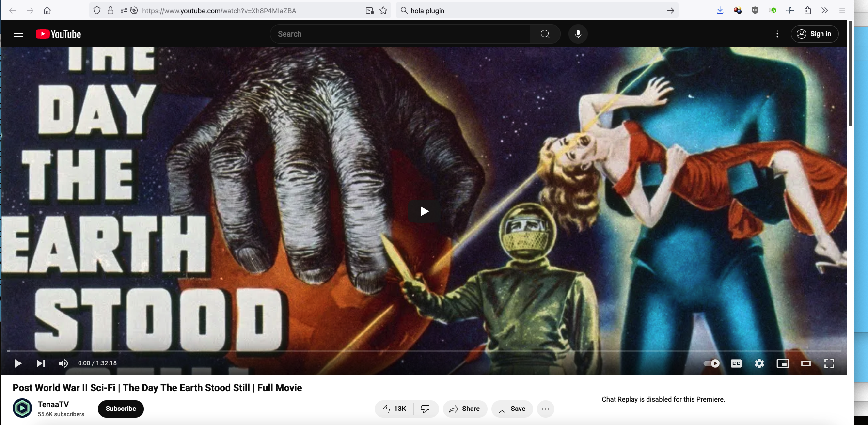The image size is (868, 425).
Task: Click the Share button
Action: 465,409
